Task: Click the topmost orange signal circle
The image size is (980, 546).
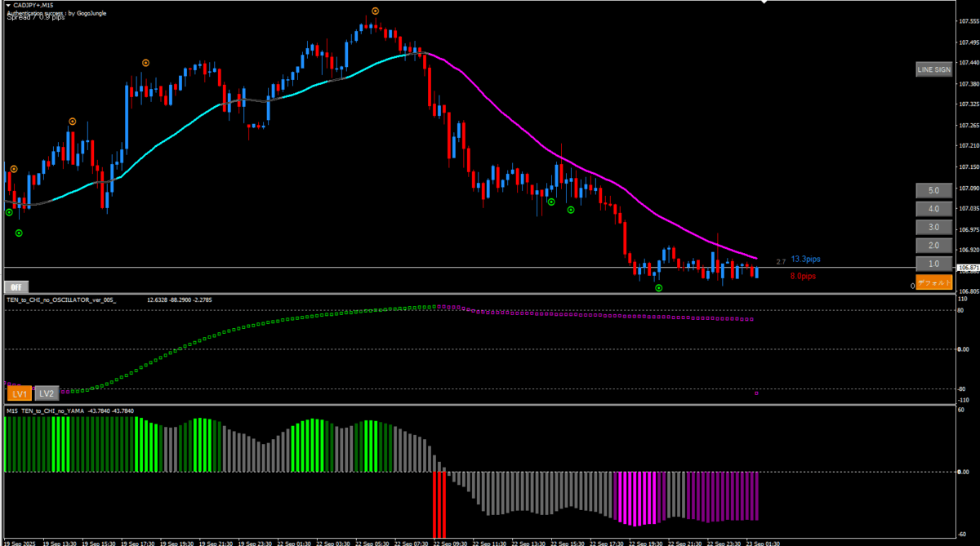Action: (375, 11)
